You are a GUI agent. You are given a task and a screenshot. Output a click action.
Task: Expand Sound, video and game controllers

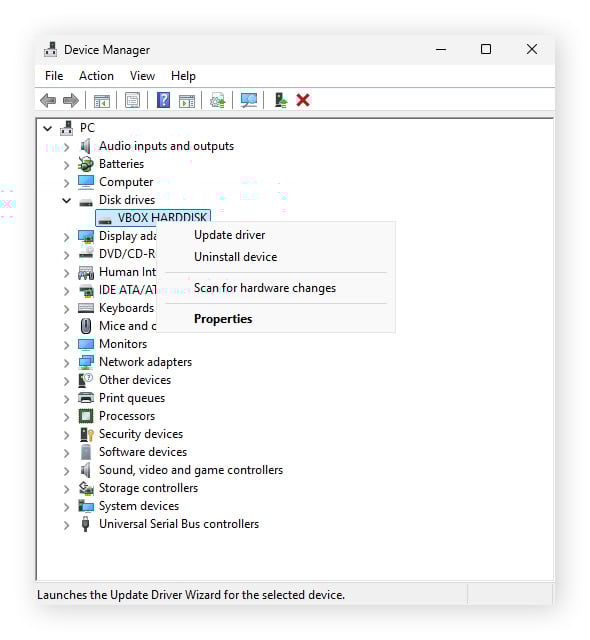tap(67, 471)
